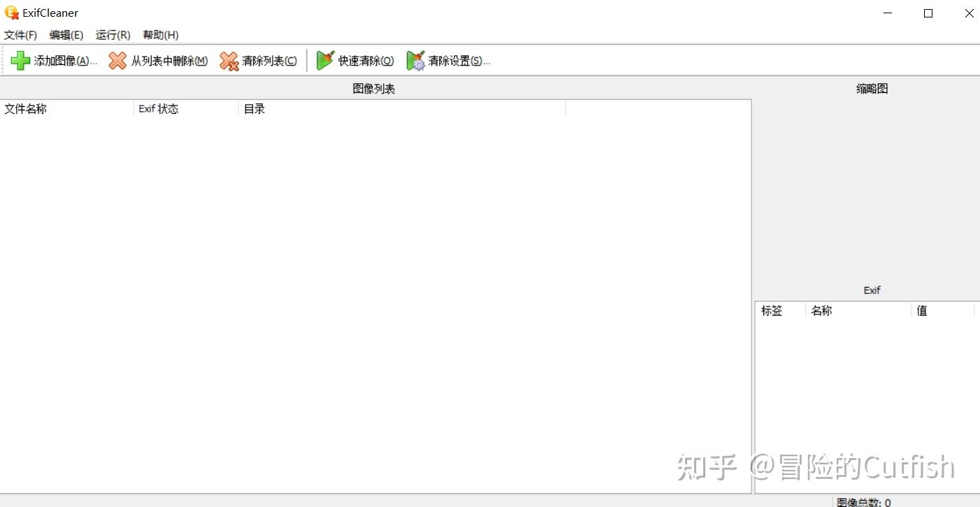Click the Clear List toolbar icon
The height and width of the screenshot is (507, 980).
229,60
